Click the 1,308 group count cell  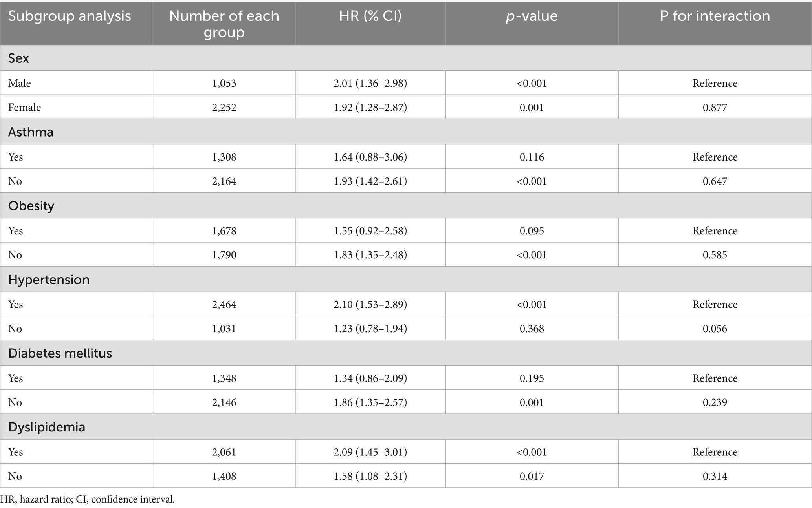pyautogui.click(x=224, y=157)
